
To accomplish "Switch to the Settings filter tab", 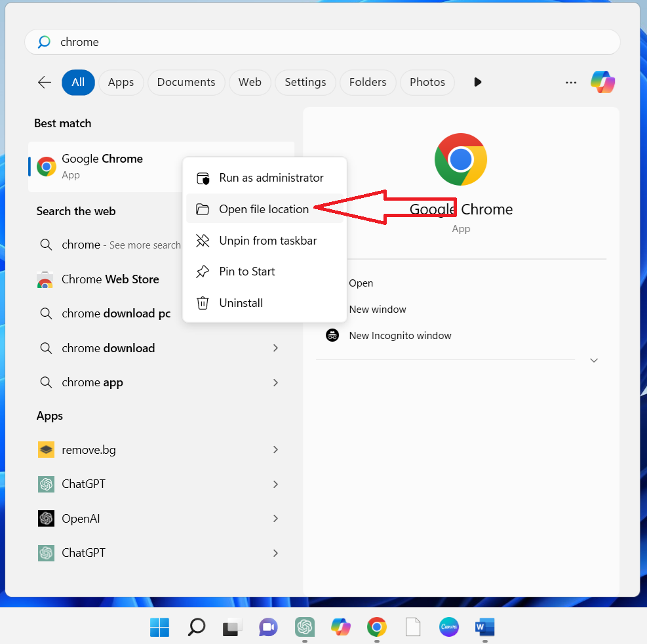I will 305,82.
